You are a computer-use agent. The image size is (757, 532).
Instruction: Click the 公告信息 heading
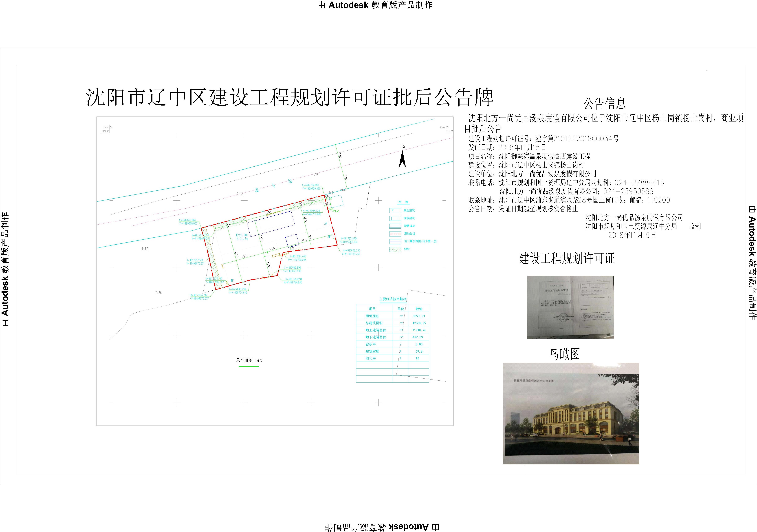click(x=604, y=104)
